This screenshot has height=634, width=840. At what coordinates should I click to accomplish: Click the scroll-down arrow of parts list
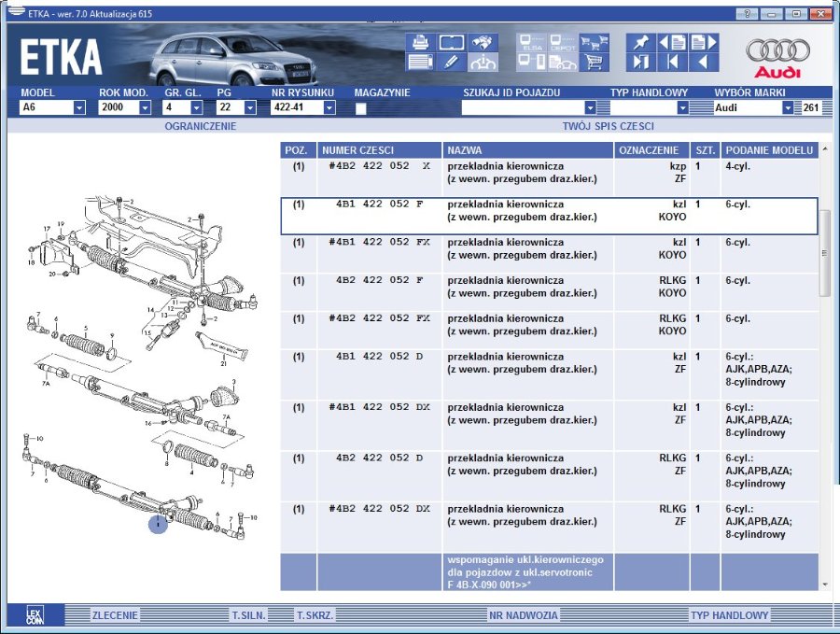(x=824, y=585)
